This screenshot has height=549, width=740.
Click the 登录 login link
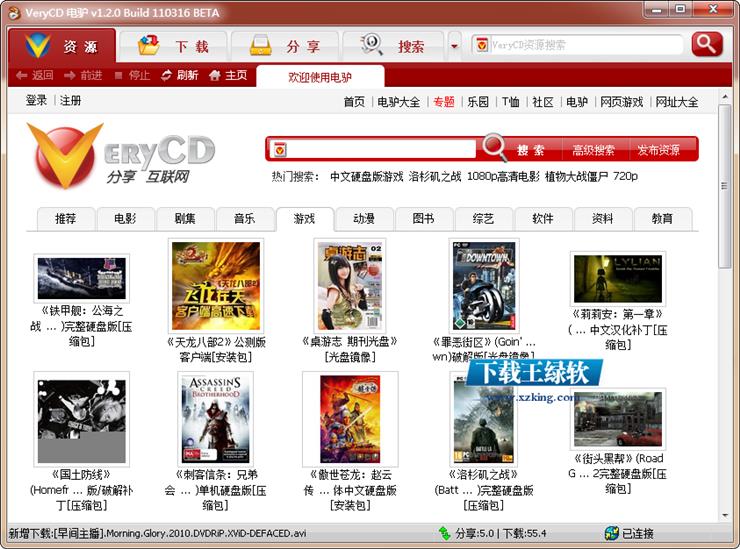(36, 101)
